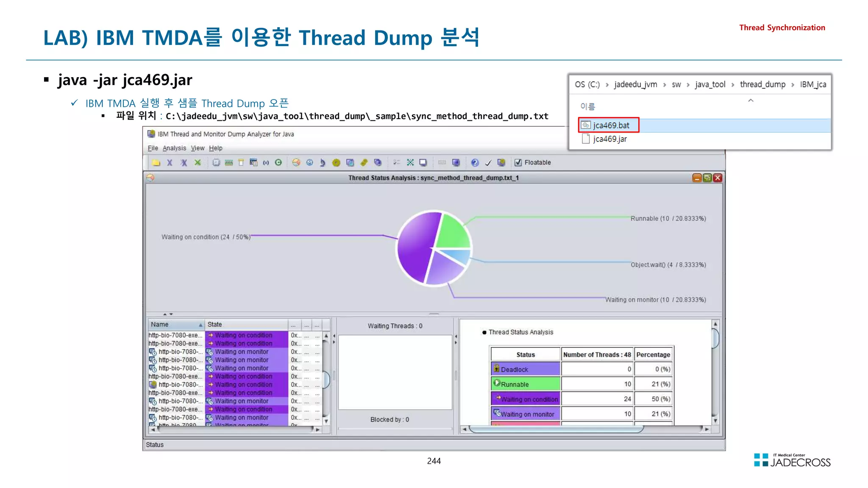This screenshot has height=488, width=868.
Task: Click the thread list vertical scrollbar thumb
Action: tap(326, 380)
